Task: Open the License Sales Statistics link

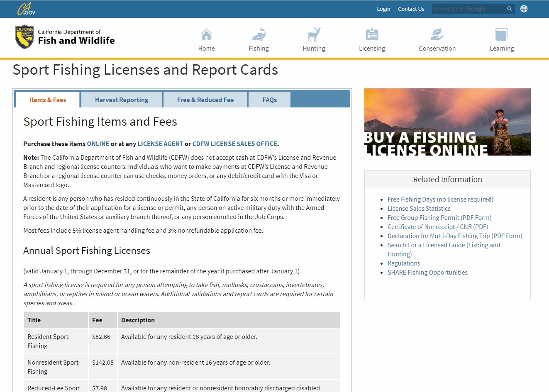Action: point(419,209)
